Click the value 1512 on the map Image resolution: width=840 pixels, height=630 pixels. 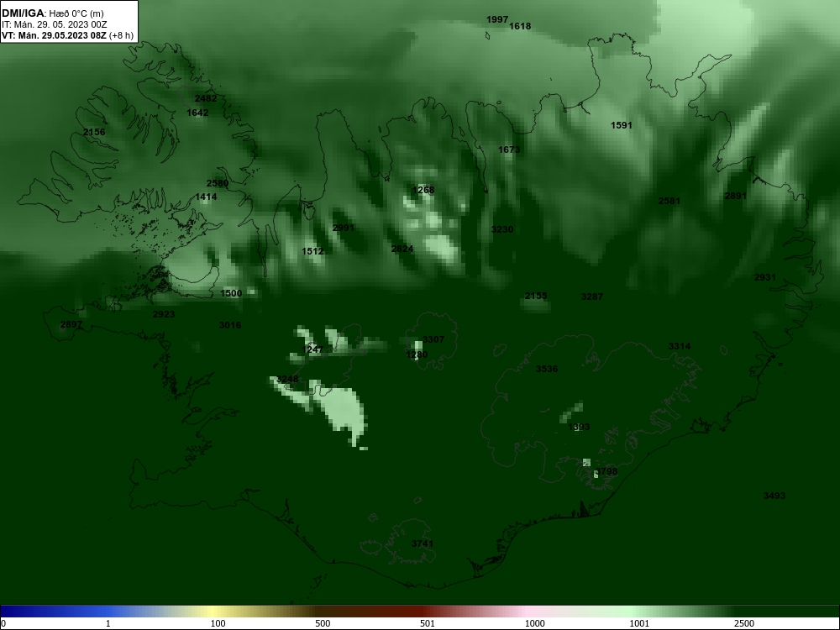tap(312, 250)
